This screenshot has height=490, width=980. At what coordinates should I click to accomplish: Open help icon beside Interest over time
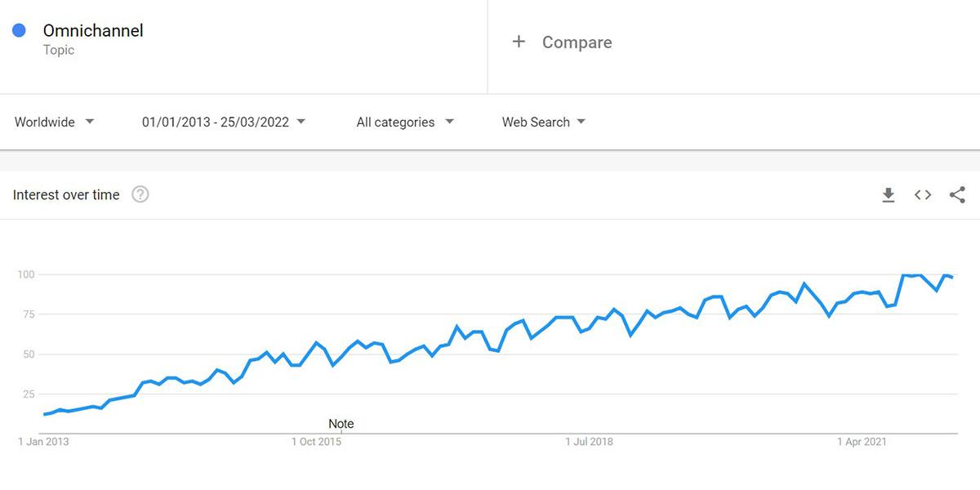point(140,194)
